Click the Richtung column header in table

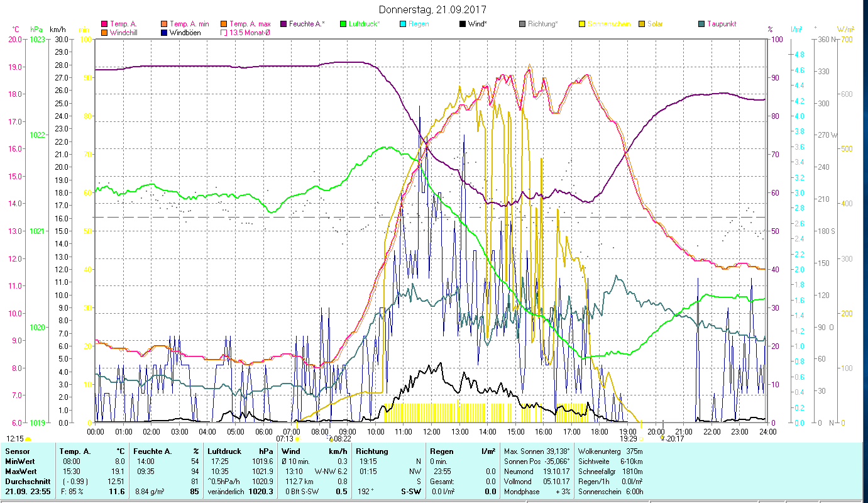(x=372, y=451)
